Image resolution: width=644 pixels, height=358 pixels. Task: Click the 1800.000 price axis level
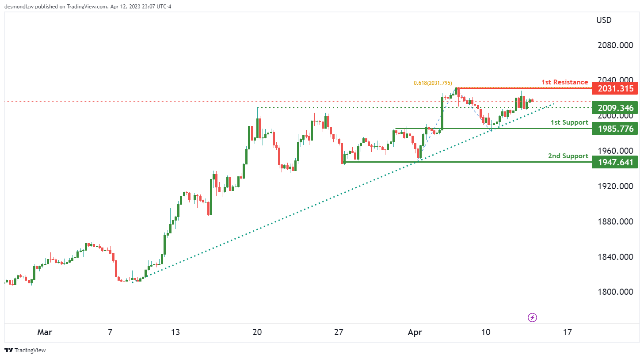coord(614,292)
